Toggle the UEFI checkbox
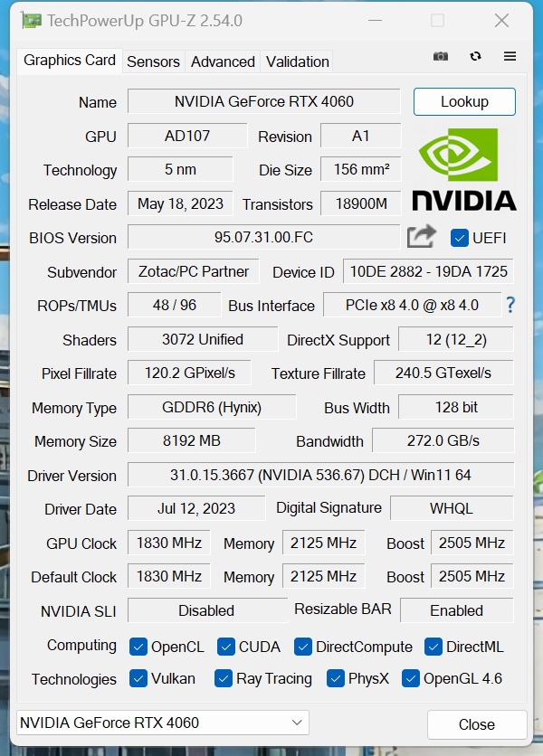This screenshot has width=543, height=756. click(459, 238)
